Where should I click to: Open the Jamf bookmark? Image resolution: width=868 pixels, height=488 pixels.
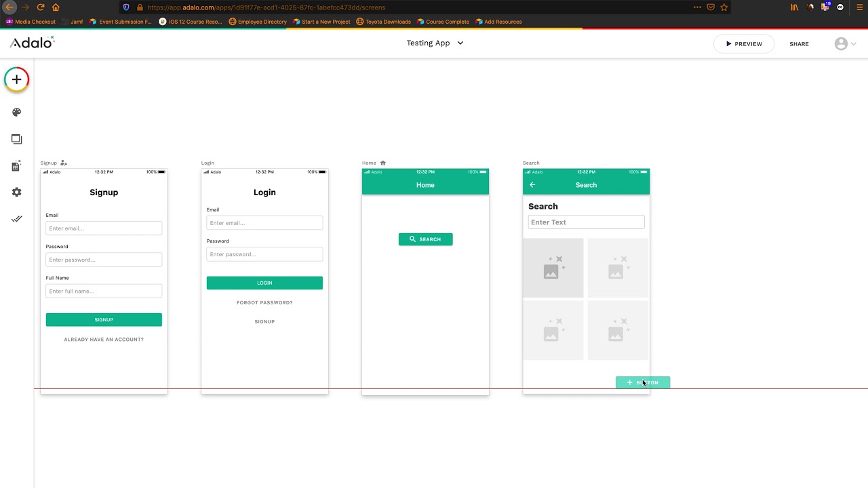(72, 22)
